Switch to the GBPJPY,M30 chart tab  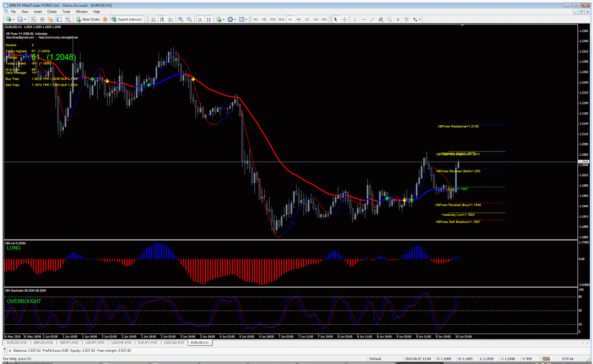click(x=69, y=343)
